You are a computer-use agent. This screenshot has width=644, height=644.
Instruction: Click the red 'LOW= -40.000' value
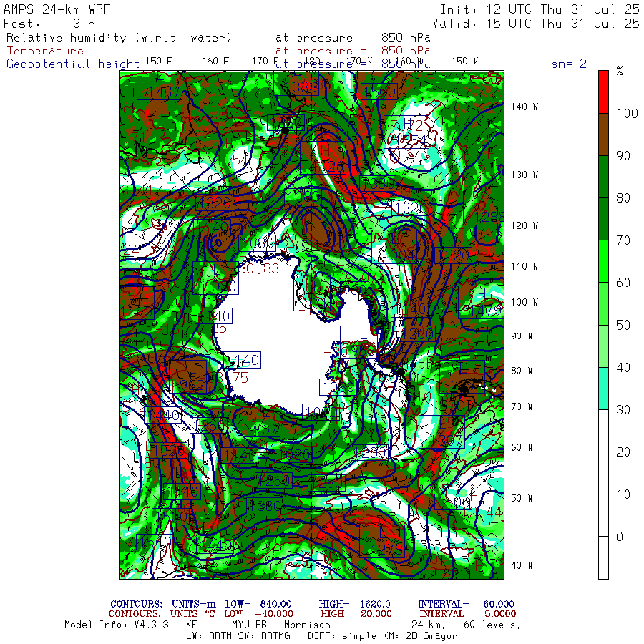[x=259, y=614]
